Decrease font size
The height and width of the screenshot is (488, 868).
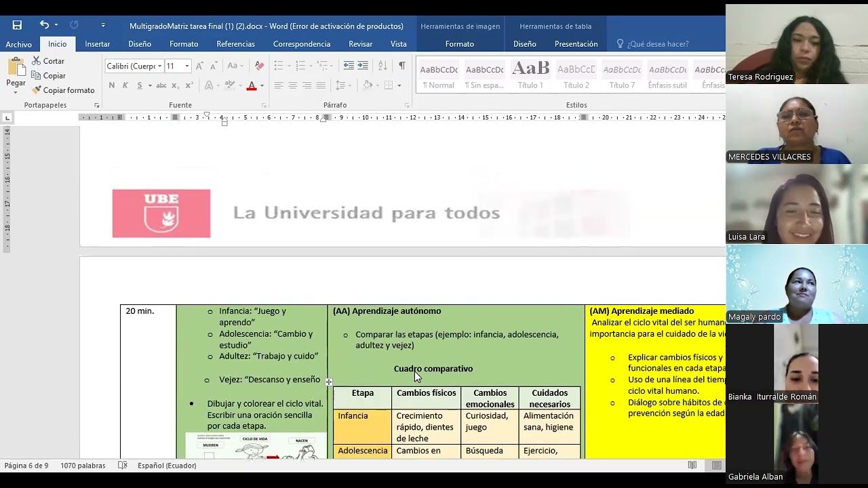click(x=214, y=66)
